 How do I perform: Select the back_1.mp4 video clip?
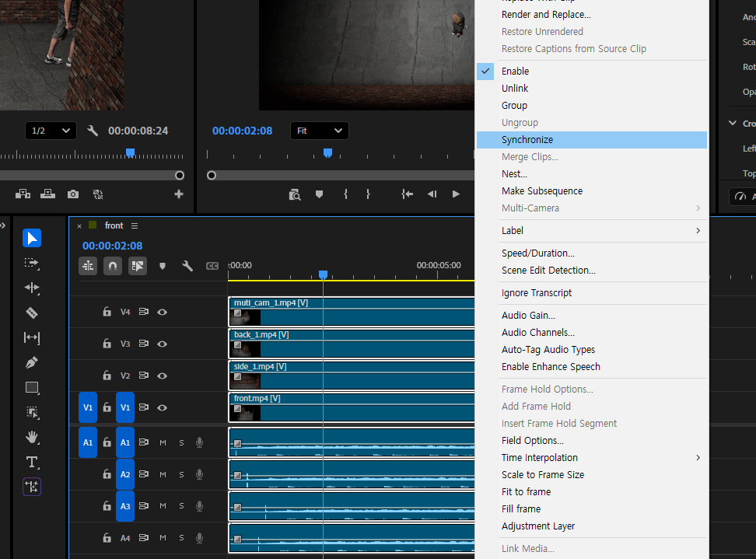pos(352,344)
